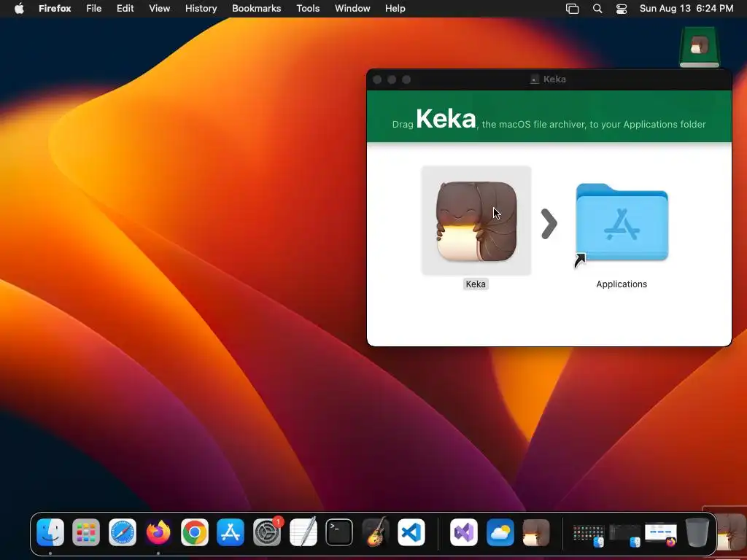Image resolution: width=747 pixels, height=560 pixels.
Task: Open the File menu
Action: click(94, 9)
